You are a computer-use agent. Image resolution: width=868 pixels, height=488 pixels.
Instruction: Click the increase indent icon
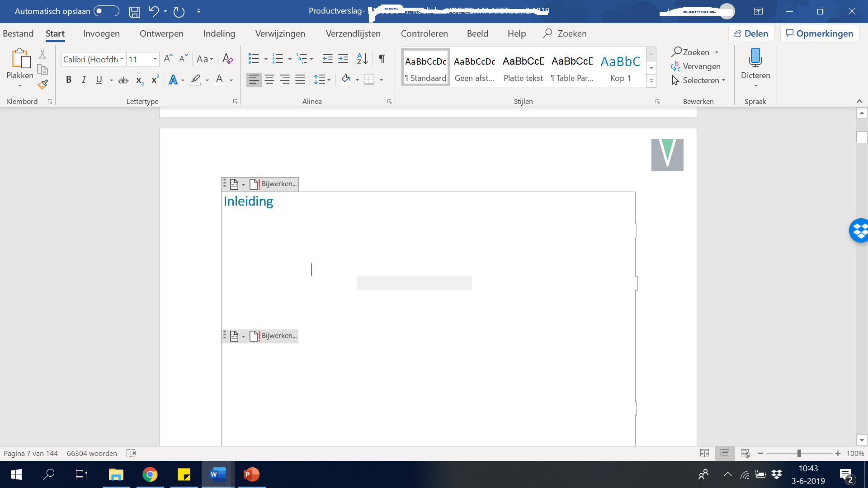343,59
